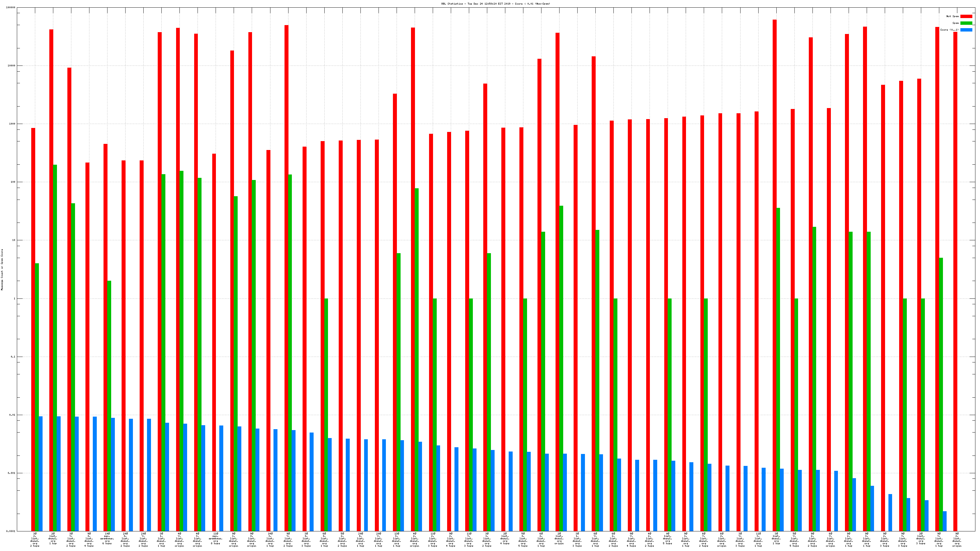Click the '10@ zen.spamhaus.org 6 hops' x-axis label
The width and height of the screenshot is (980, 551).
pos(107,538)
